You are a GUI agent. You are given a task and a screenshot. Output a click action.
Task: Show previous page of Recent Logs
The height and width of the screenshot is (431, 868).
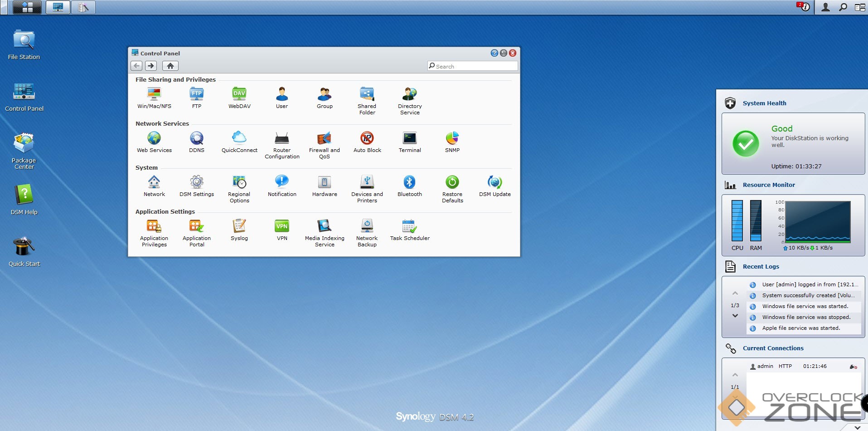point(735,294)
